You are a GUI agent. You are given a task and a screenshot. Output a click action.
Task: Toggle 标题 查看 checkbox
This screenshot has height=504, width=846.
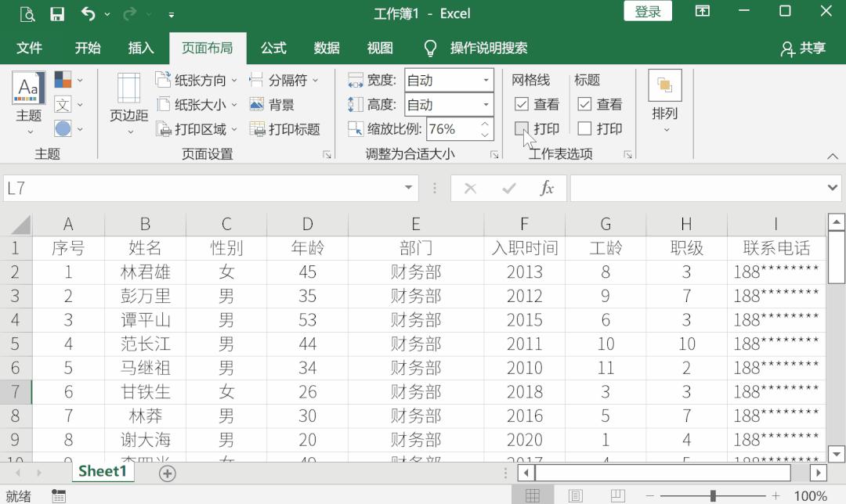coord(584,103)
